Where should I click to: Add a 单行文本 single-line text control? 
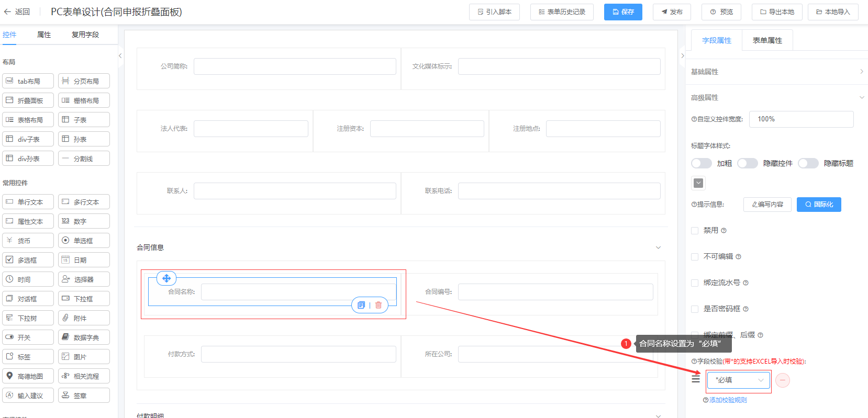[x=28, y=202]
